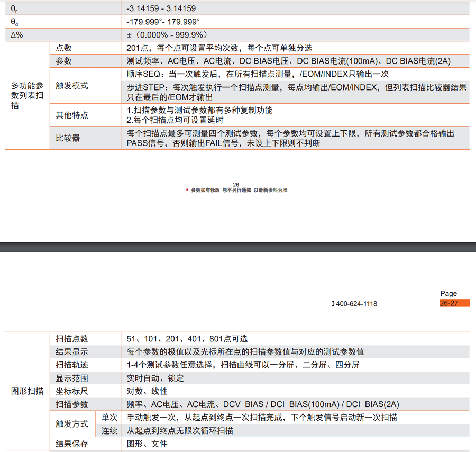Click page number 26 above the footnote
The height and width of the screenshot is (452, 476).
click(x=236, y=185)
